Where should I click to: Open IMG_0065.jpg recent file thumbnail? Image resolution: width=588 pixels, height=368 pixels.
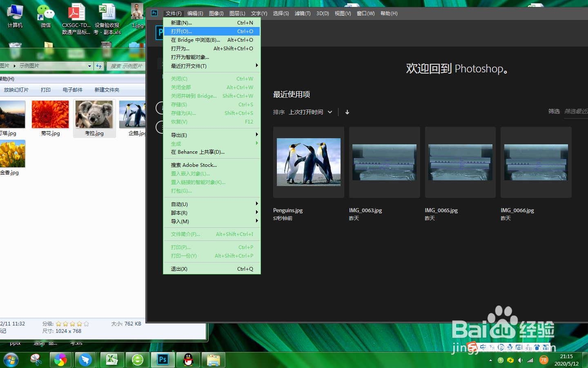coord(460,162)
